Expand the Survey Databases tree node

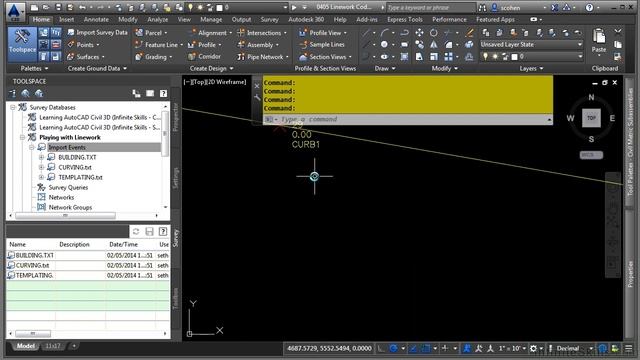point(13,107)
